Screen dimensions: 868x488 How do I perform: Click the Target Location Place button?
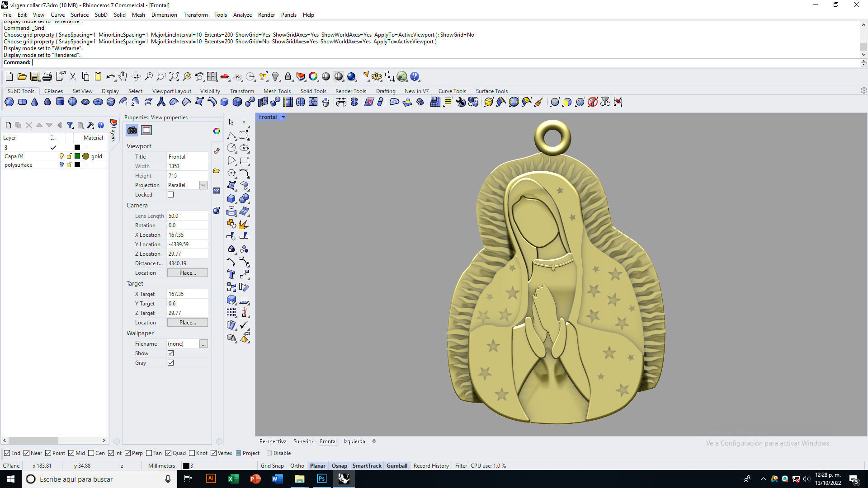click(x=188, y=323)
